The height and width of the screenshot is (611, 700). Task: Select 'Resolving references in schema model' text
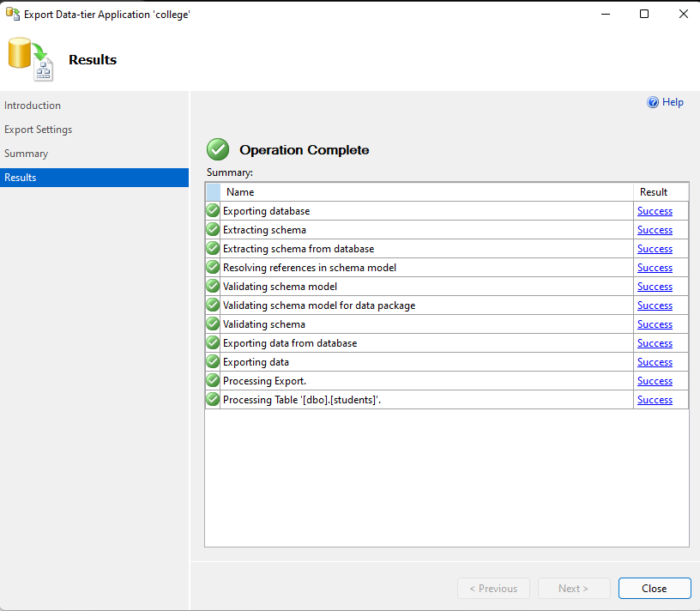pyautogui.click(x=310, y=268)
